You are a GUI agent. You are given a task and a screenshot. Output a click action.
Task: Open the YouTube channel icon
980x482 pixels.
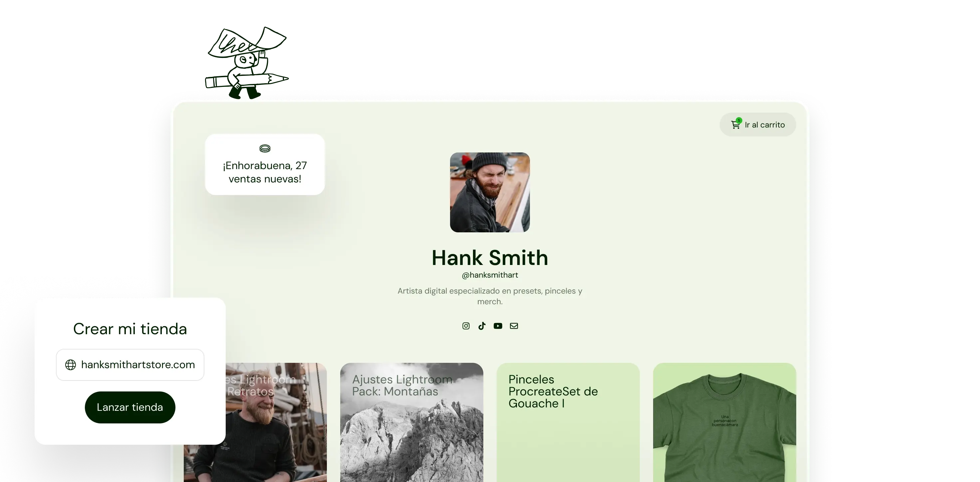click(498, 326)
